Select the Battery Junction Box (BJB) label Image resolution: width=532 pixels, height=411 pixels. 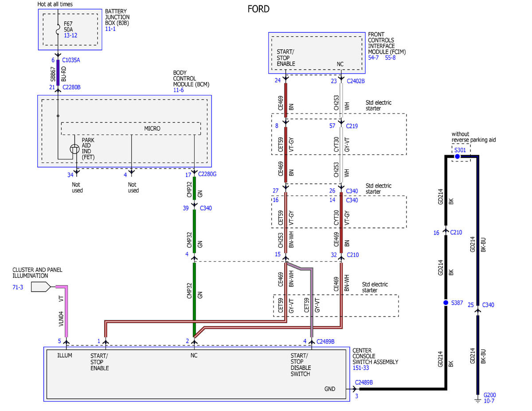coord(117,17)
